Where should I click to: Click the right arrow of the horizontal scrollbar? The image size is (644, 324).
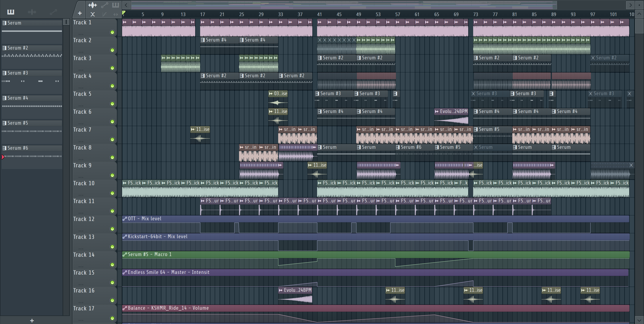click(630, 5)
